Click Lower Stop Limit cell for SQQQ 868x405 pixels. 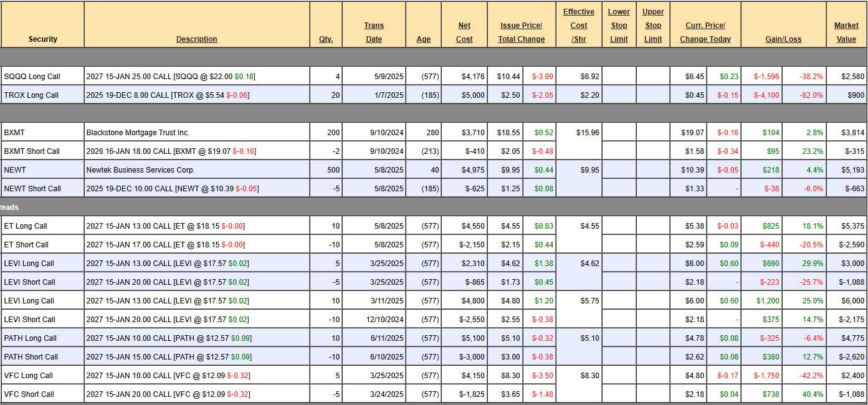[x=619, y=77]
